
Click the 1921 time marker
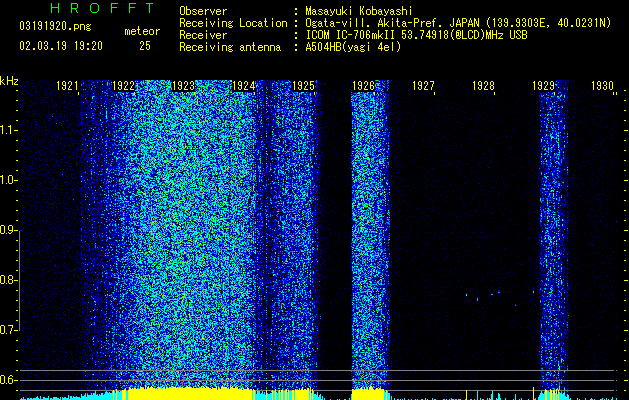pyautogui.click(x=67, y=86)
